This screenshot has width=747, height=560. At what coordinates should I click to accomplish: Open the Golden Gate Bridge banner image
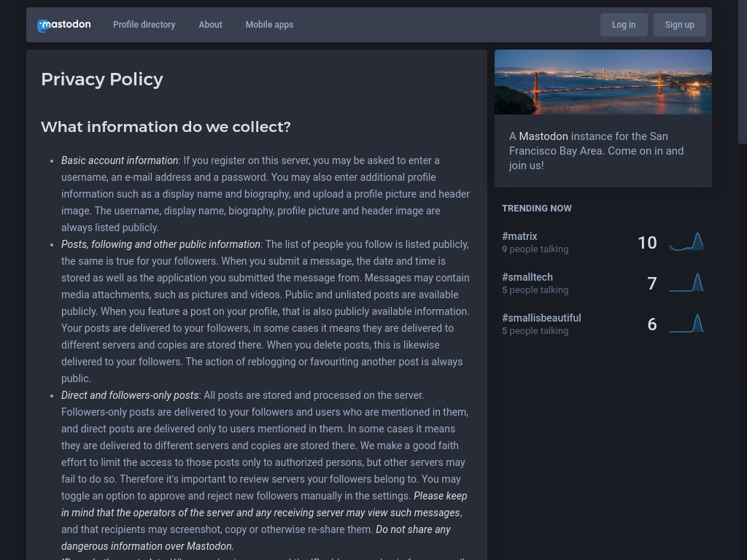(603, 82)
